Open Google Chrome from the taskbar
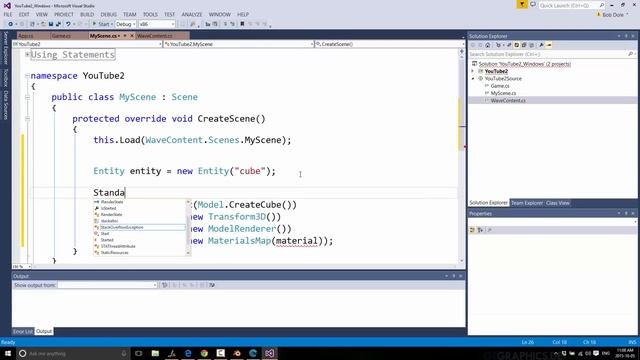Viewport: 640px width, 360px height. tap(204, 353)
